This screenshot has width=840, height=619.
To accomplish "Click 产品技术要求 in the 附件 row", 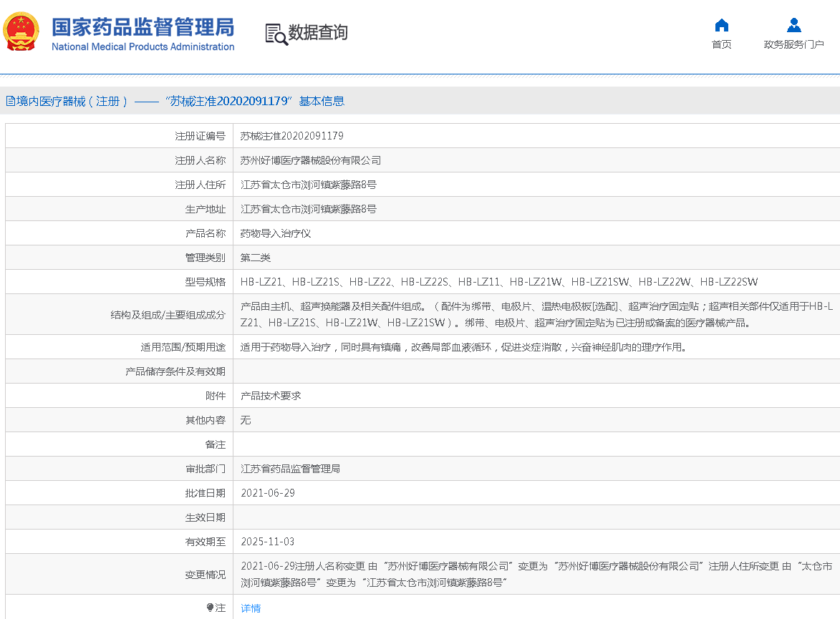I will point(271,396).
